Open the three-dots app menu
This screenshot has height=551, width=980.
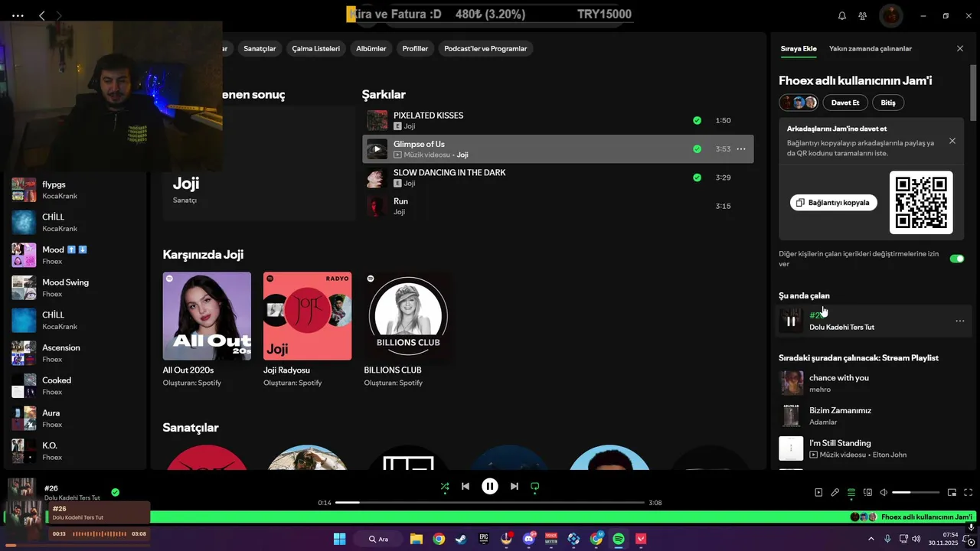(18, 15)
